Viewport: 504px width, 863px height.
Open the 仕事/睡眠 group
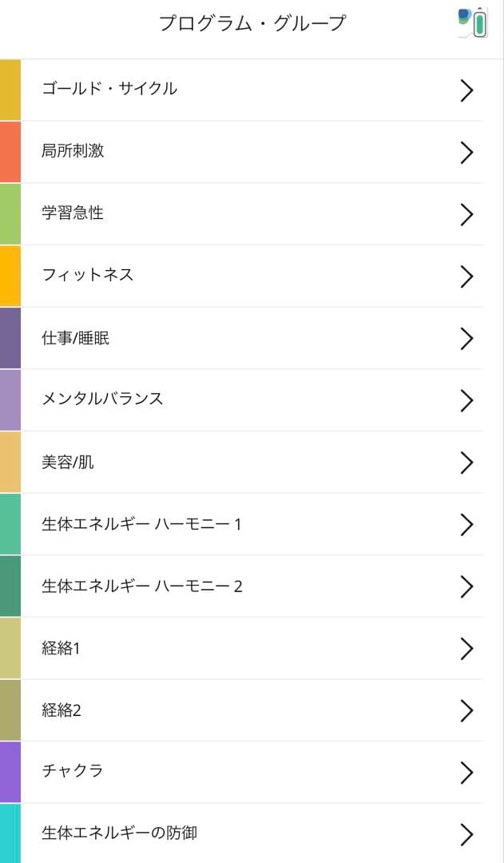click(x=240, y=338)
